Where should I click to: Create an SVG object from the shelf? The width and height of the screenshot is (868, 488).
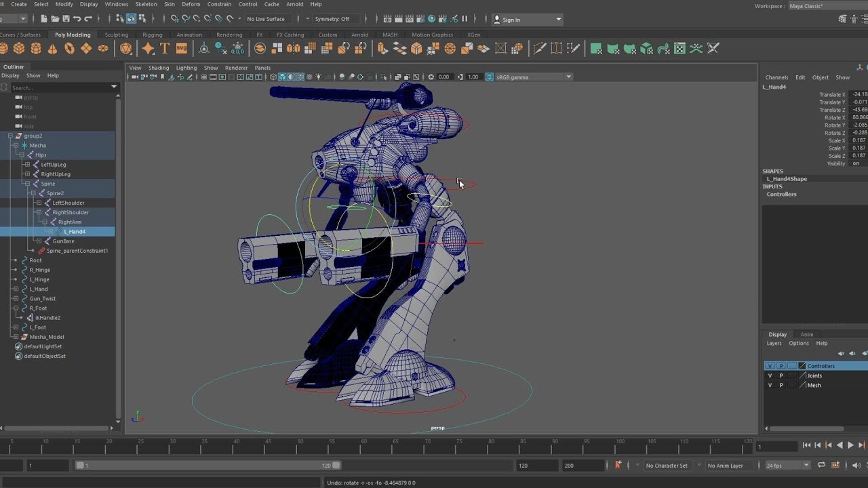tap(182, 47)
